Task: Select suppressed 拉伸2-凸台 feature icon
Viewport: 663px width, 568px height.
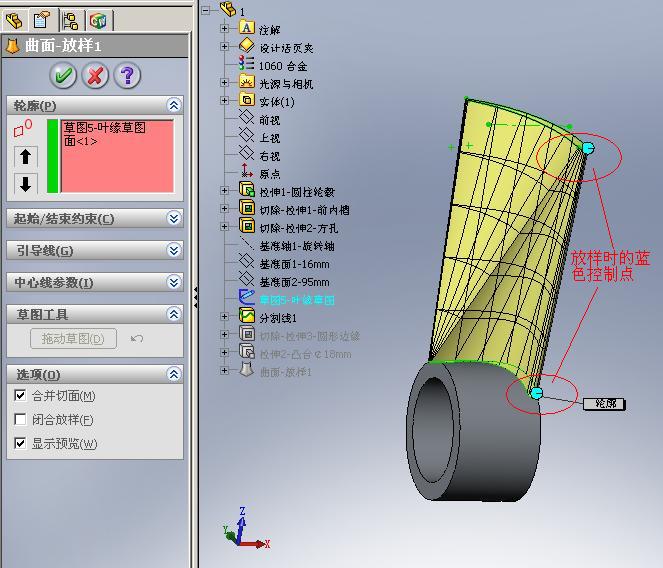Action: pyautogui.click(x=247, y=352)
